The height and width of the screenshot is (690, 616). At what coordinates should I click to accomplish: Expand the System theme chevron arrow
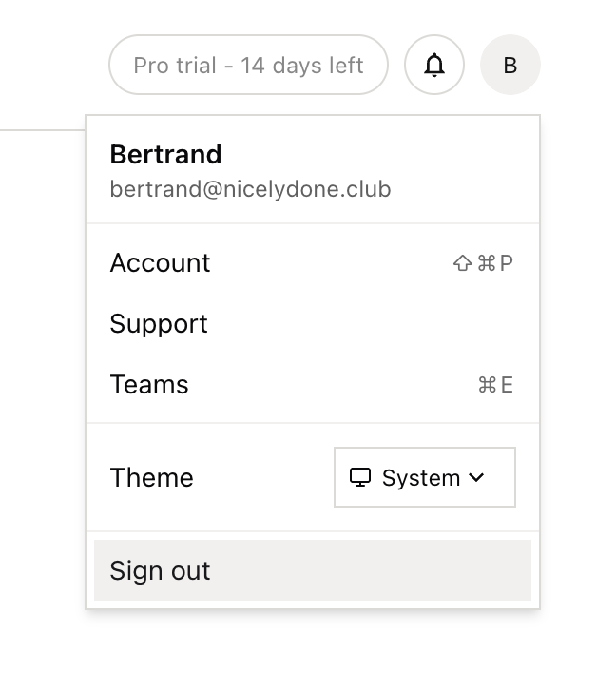point(476,477)
